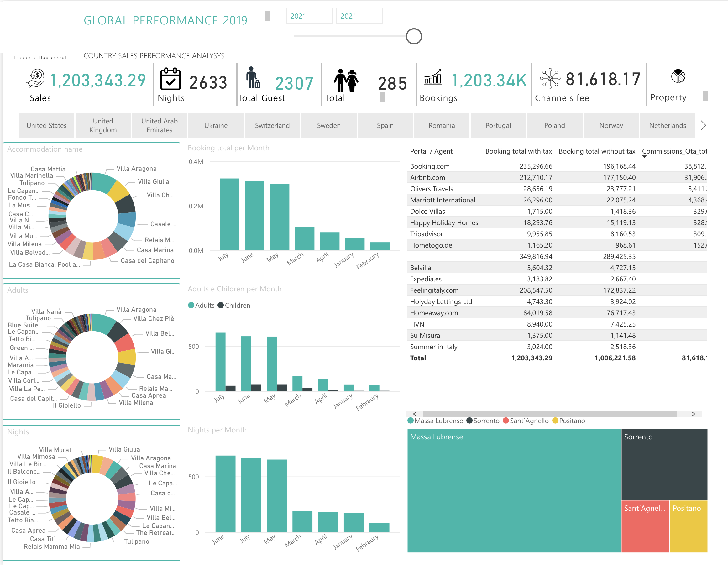Click the two children Total icon

point(346,80)
